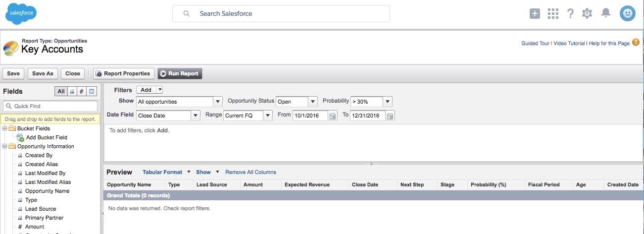Open the Add filter dropdown arrow
Image resolution: width=644 pixels, height=234 pixels.
point(159,90)
